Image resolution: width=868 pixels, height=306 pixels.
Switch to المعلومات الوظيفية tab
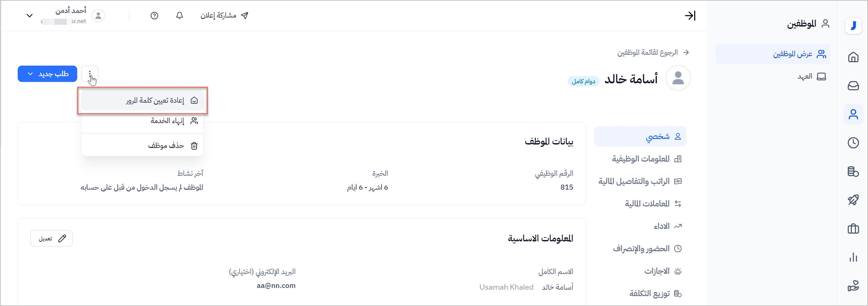(x=640, y=159)
